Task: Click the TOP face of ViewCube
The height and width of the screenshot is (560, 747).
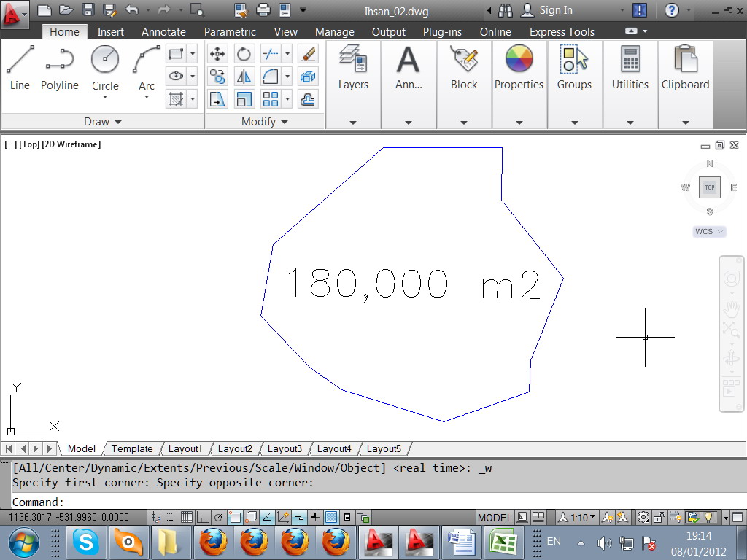Action: 710,187
